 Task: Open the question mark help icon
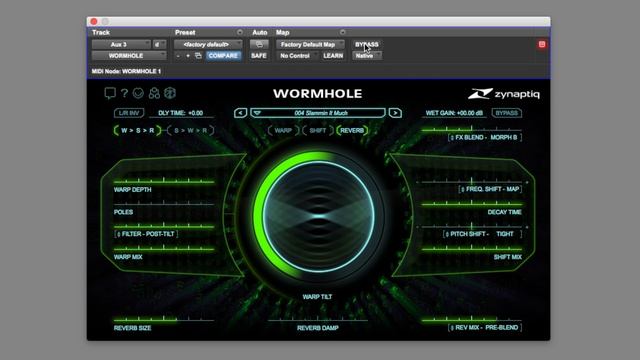(x=124, y=93)
